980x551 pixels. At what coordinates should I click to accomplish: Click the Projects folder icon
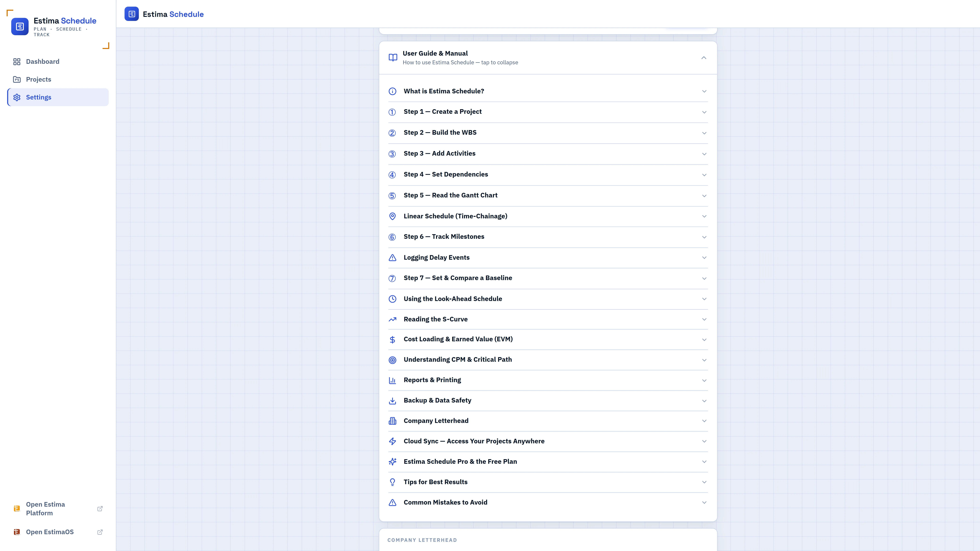point(17,79)
